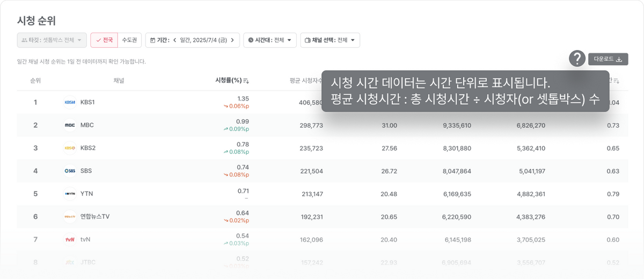Sort by 시청률(%) column
The width and height of the screenshot is (644, 279).
click(x=232, y=81)
